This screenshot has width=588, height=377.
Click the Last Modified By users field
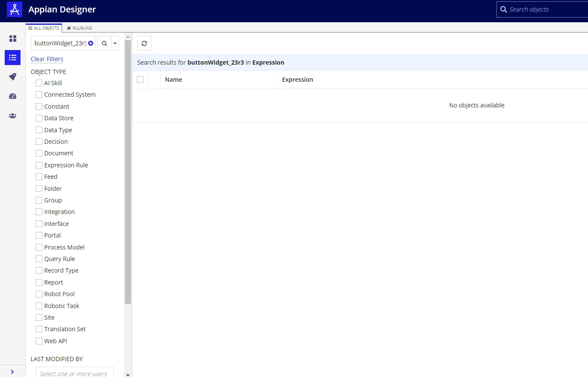[74, 372]
